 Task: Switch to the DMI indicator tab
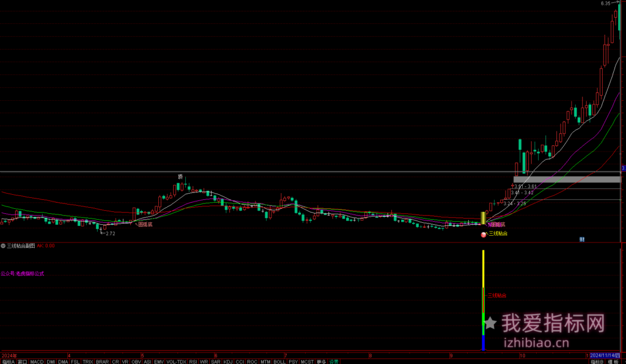(51, 362)
